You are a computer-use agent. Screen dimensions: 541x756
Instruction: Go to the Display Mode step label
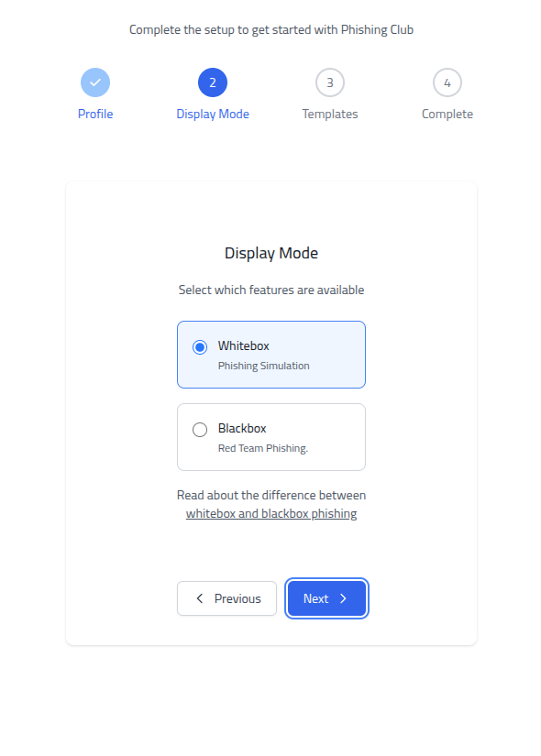(x=213, y=114)
